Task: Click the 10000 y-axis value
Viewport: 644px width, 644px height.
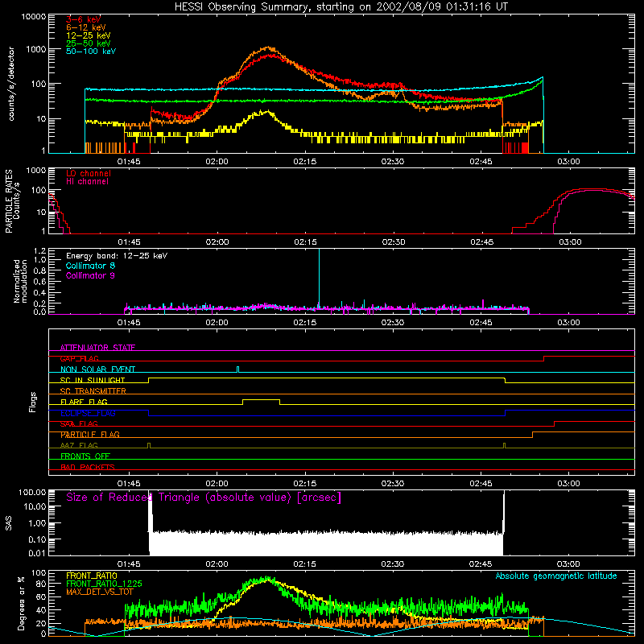Action: (33, 17)
